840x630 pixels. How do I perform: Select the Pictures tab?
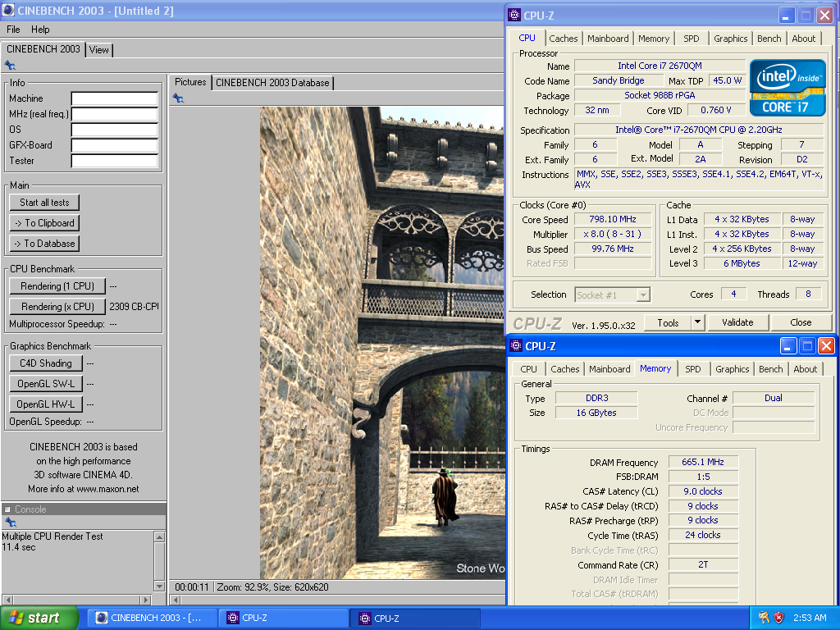[x=190, y=82]
